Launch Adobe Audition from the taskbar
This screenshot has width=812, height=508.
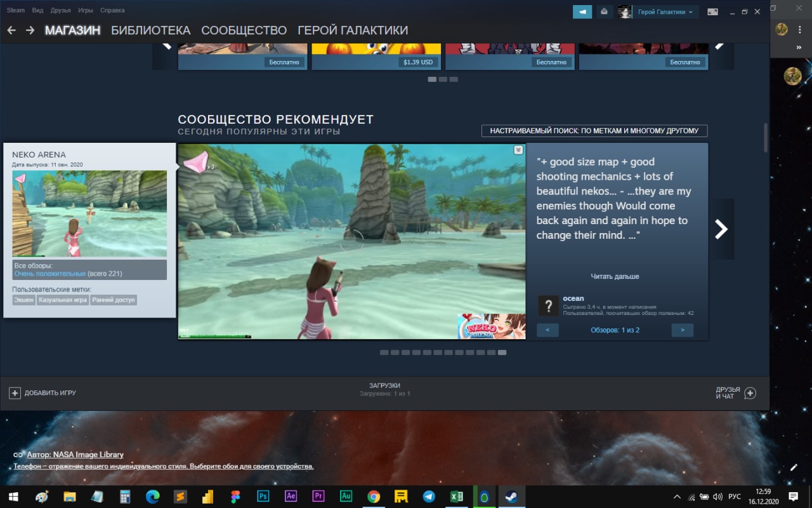(x=346, y=496)
